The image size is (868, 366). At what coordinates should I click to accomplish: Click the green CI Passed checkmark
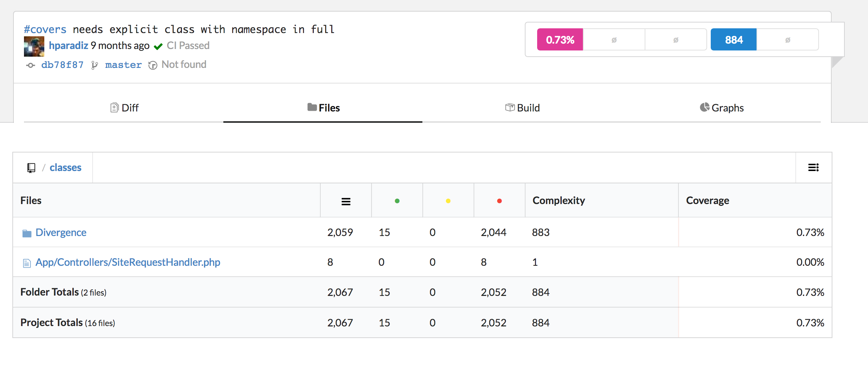[x=158, y=46]
